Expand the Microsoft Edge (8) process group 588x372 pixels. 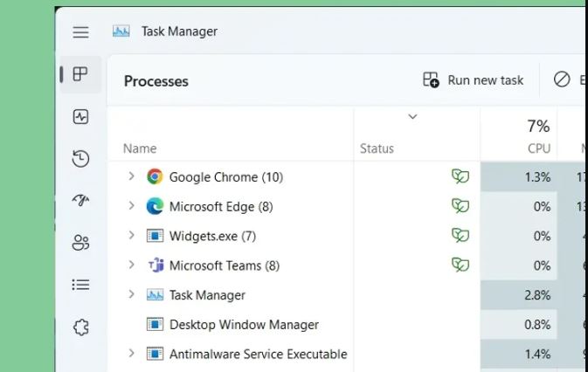tap(131, 205)
